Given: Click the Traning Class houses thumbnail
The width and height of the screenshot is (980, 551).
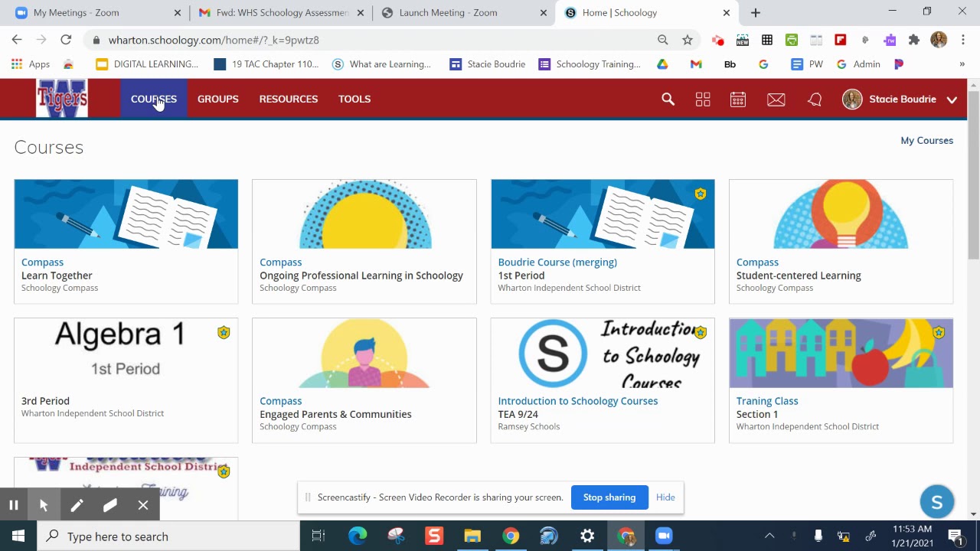Looking at the screenshot, I should (841, 353).
